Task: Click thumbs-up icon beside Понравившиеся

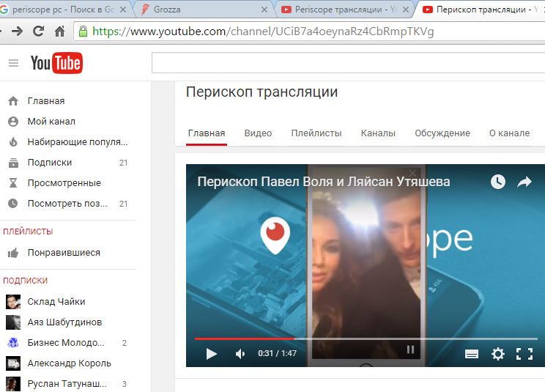Action: pyautogui.click(x=13, y=253)
